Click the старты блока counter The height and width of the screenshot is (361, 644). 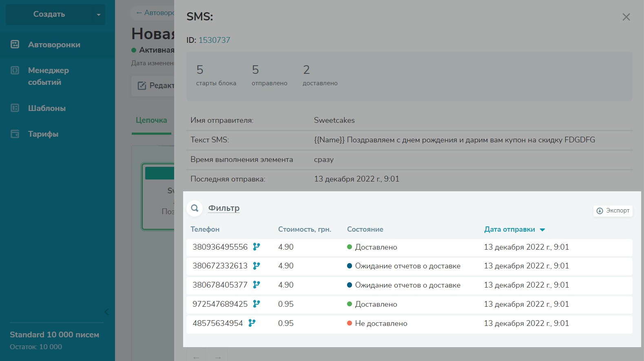216,75
